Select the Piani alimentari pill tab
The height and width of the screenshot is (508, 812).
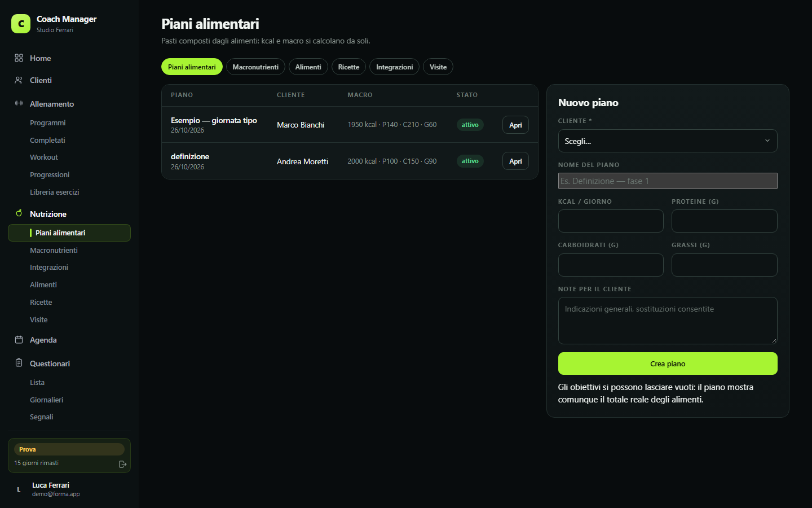[x=192, y=67]
